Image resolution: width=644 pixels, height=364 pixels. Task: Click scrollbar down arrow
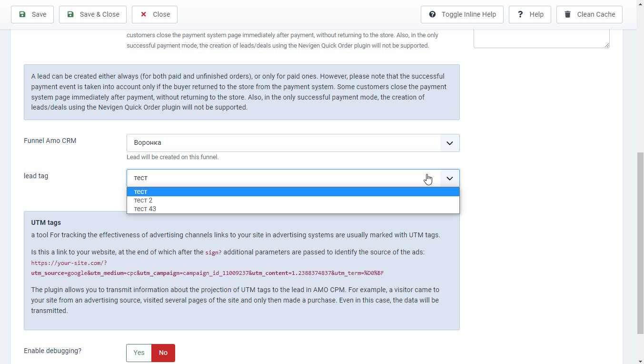point(640,360)
